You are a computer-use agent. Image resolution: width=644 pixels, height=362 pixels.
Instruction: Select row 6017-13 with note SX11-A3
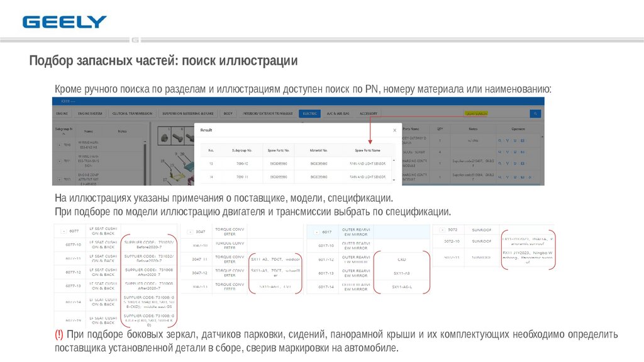click(x=369, y=273)
